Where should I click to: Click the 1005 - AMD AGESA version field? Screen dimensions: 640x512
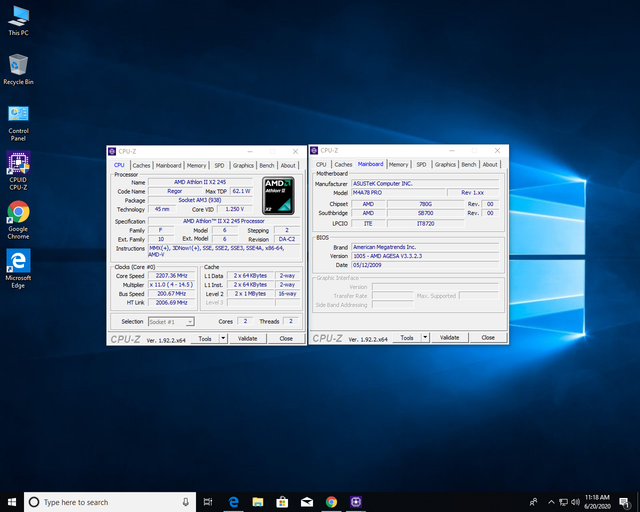pos(425,256)
